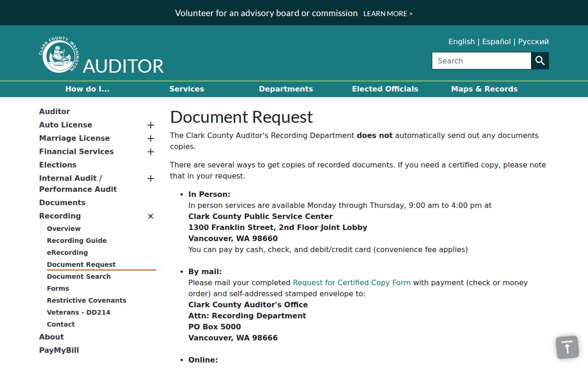Open Request for Certified Copy Form link

tap(351, 282)
